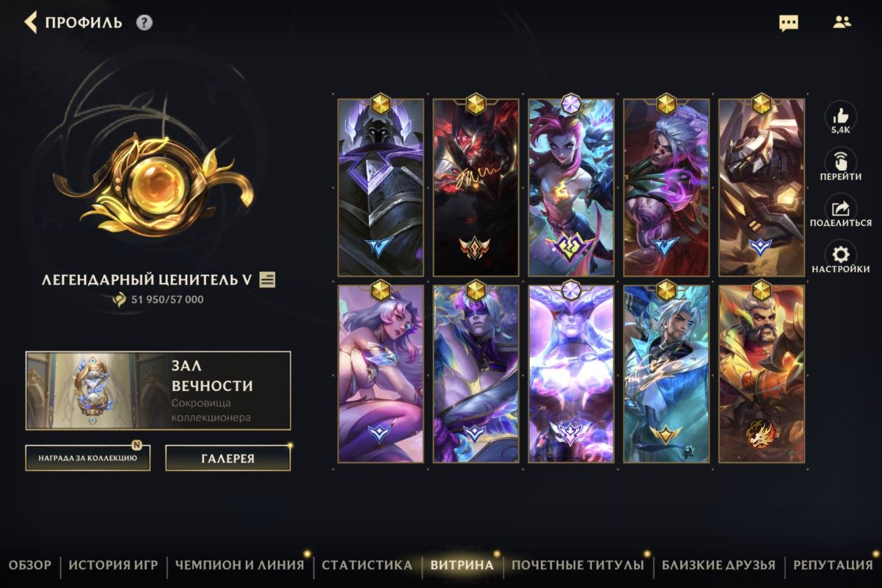The image size is (882, 588).
Task: Open the help question mark icon
Action: point(144,22)
